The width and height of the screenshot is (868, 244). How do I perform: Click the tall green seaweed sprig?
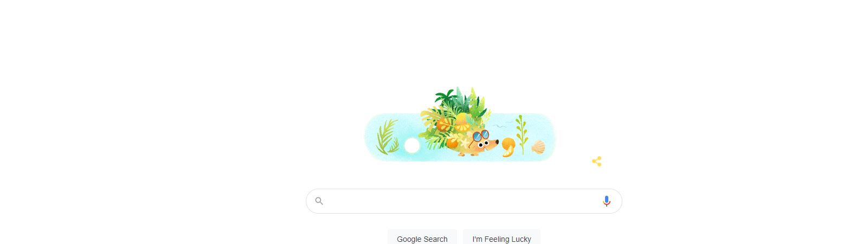(522, 134)
